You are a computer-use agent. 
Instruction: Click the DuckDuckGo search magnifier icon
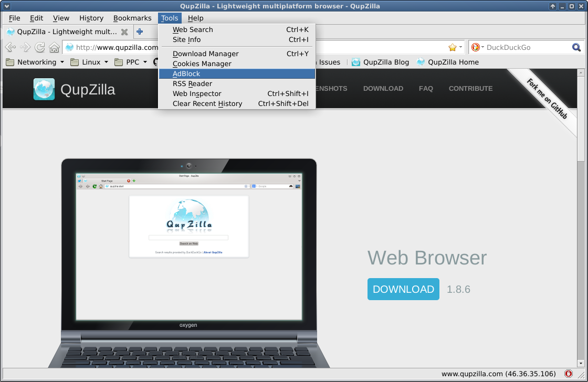(576, 47)
